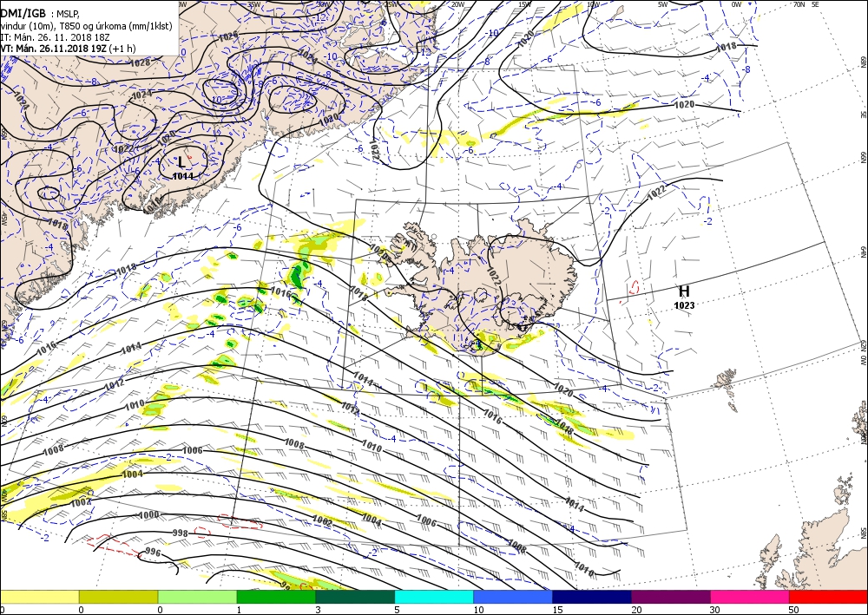Click the 'IT: Mán. 26. 11. 2018 18Z' line
This screenshot has width=868, height=615.
53,37
